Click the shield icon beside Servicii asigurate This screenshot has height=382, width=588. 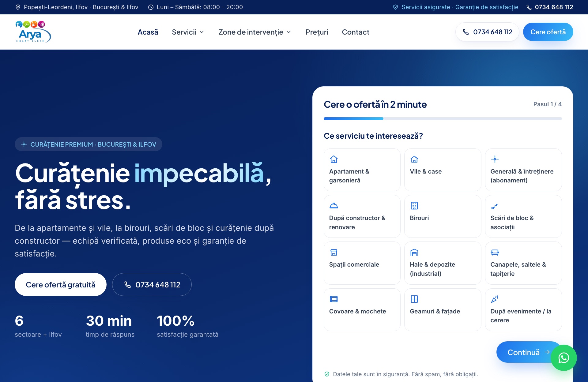coord(395,7)
